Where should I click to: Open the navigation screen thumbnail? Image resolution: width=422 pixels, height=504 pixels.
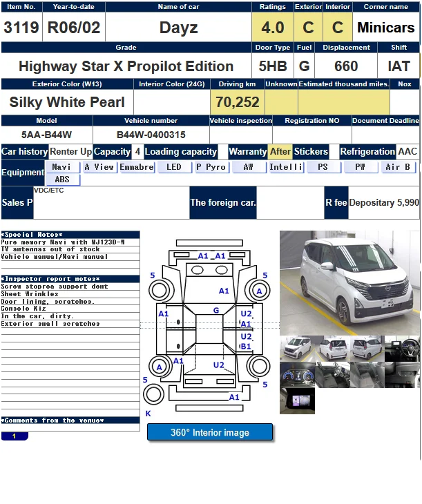coord(297,400)
